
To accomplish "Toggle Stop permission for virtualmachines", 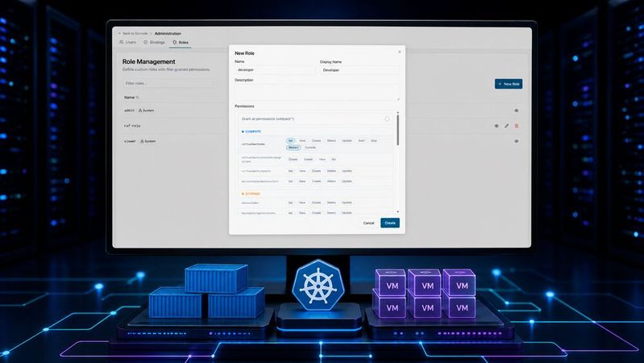I will coord(374,140).
